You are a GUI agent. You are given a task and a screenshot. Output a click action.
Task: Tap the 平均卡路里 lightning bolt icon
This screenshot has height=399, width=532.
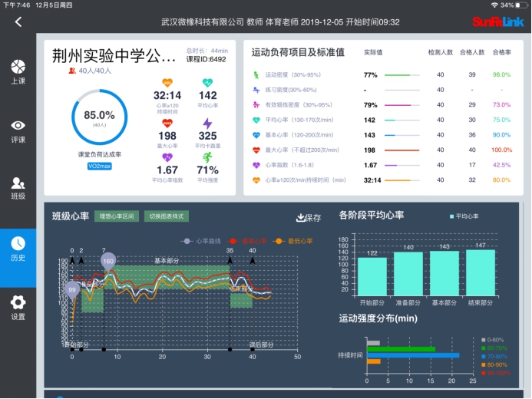coord(207,124)
